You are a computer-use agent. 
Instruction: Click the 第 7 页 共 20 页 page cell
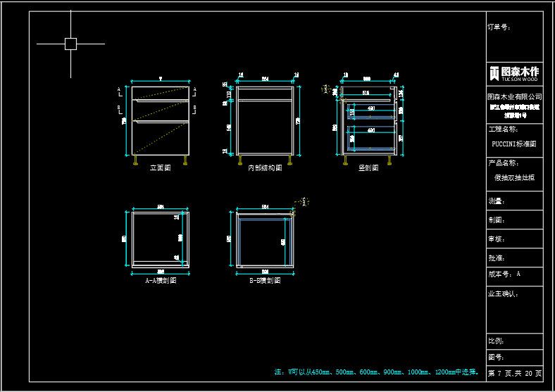(x=515, y=374)
